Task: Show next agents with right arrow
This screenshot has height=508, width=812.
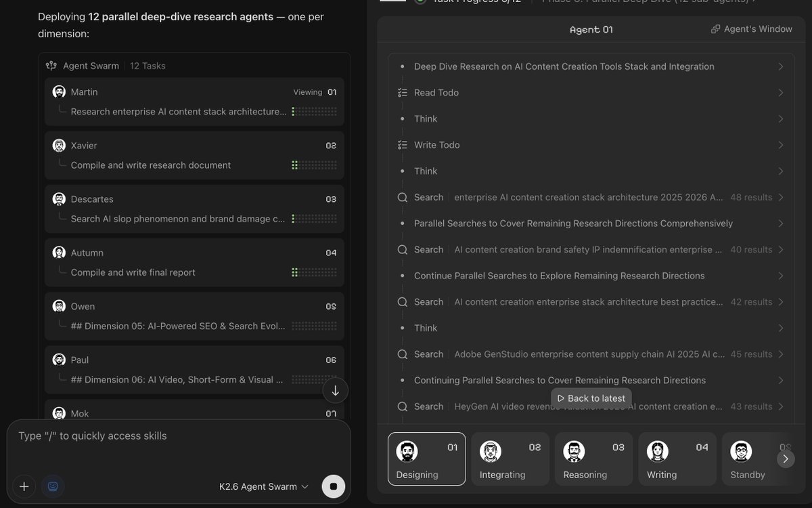Action: point(785,459)
